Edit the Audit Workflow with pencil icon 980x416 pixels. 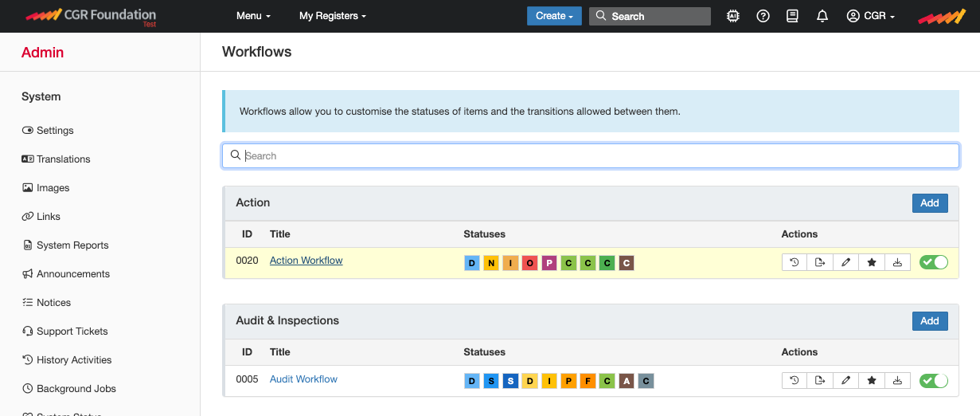tap(846, 380)
